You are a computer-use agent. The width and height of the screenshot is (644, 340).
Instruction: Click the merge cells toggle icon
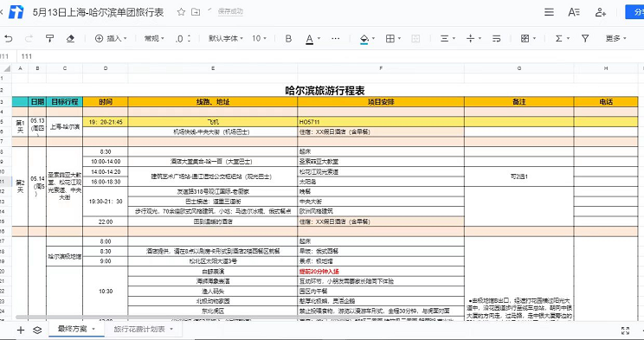pos(415,39)
